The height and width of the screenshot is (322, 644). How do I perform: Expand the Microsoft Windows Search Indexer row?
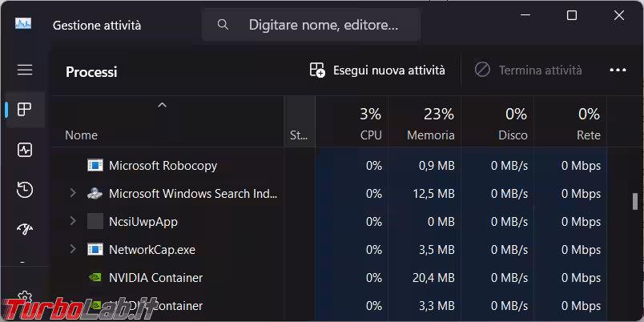(73, 194)
